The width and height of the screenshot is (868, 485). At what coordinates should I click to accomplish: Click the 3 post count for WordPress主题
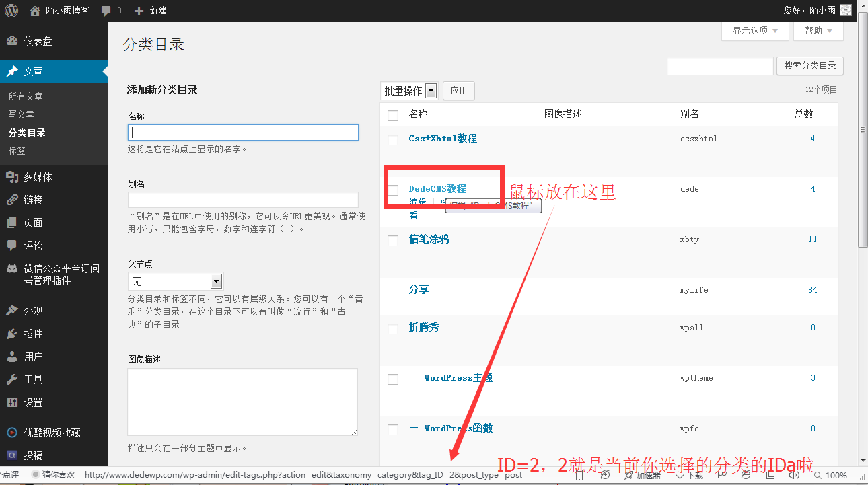[813, 378]
